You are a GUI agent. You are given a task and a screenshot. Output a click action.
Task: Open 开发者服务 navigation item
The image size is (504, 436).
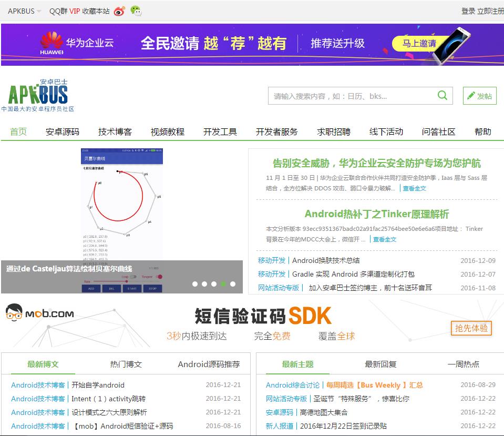(277, 131)
